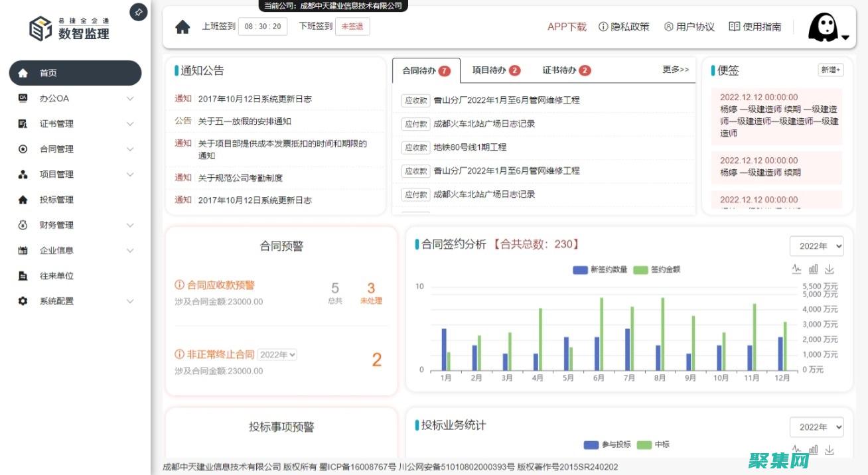868x475 pixels.
Task: Click the pin icon beside the logo
Action: [x=139, y=12]
